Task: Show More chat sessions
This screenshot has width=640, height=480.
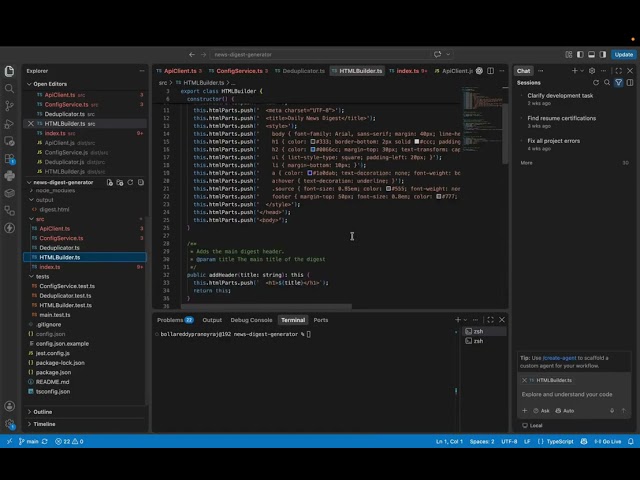Action: 527,163
